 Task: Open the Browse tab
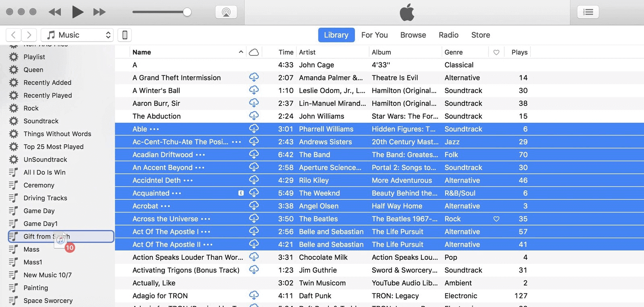tap(413, 35)
